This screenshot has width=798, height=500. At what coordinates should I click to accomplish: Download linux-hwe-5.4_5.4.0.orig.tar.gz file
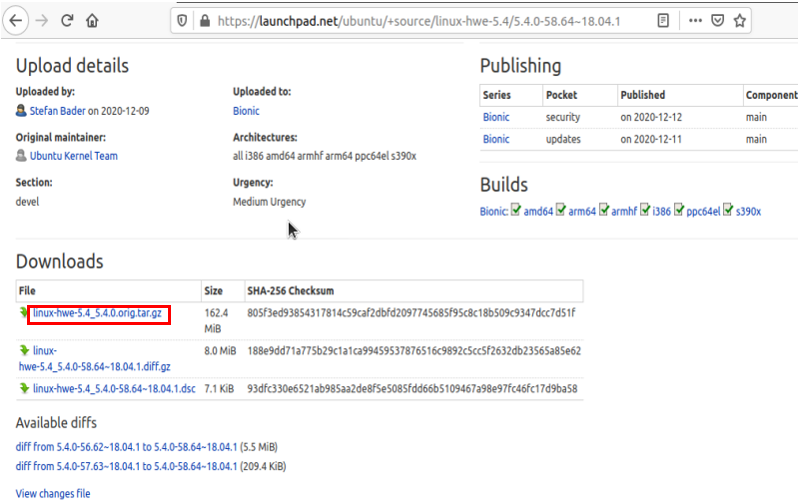pyautogui.click(x=97, y=313)
